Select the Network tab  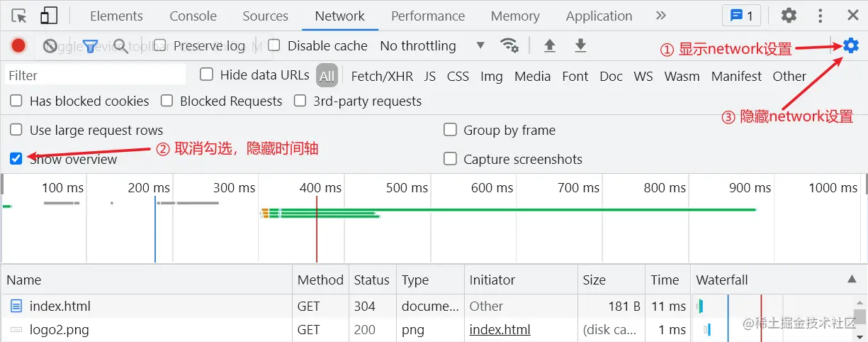pyautogui.click(x=340, y=16)
